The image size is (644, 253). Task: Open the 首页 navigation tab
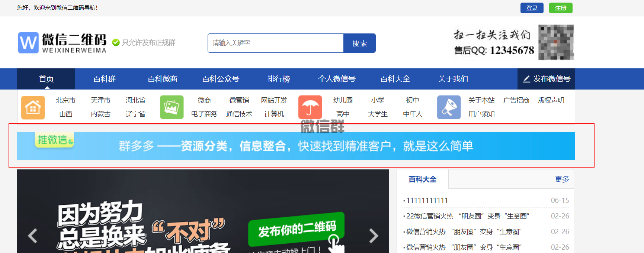(46, 79)
